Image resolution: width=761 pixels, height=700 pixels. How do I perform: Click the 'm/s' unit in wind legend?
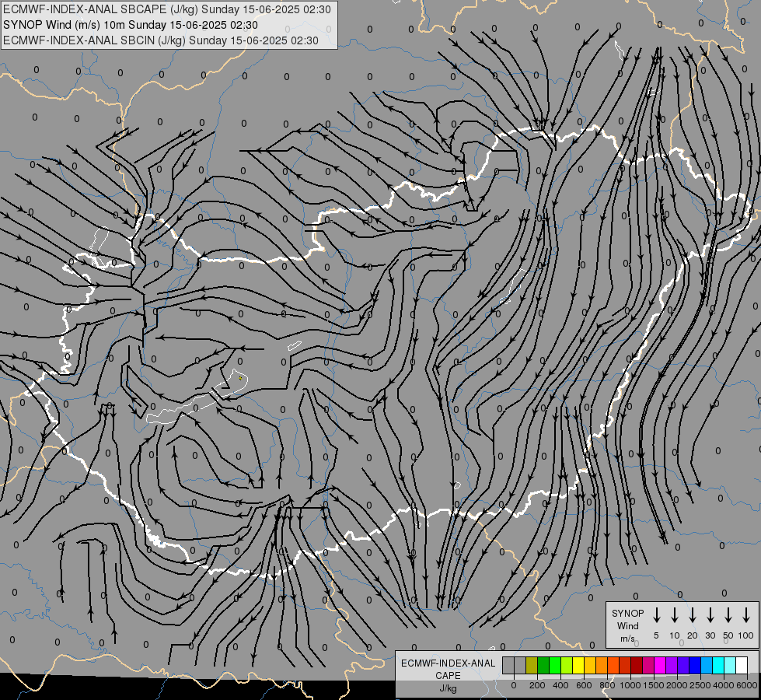click(627, 639)
